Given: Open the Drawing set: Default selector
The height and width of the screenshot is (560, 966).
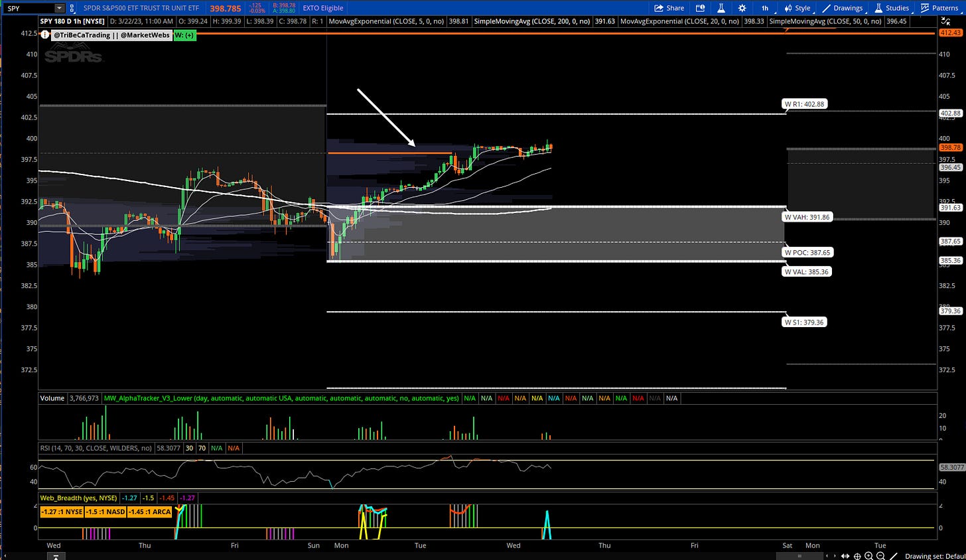Looking at the screenshot, I should [935, 556].
